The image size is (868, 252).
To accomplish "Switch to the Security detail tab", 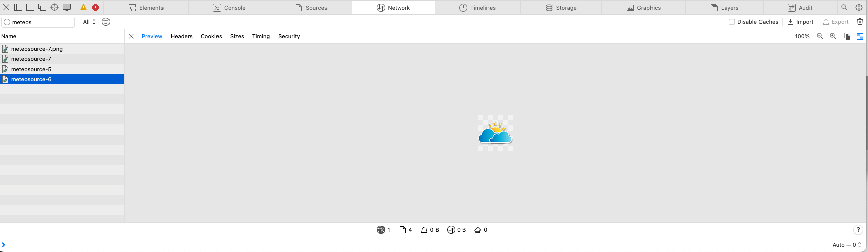I will [289, 36].
